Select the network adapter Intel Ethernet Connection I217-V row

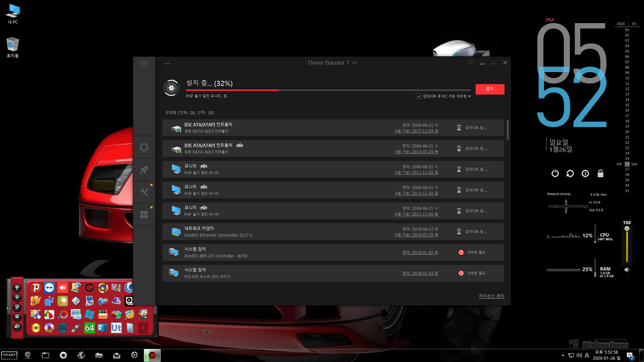pyautogui.click(x=333, y=232)
